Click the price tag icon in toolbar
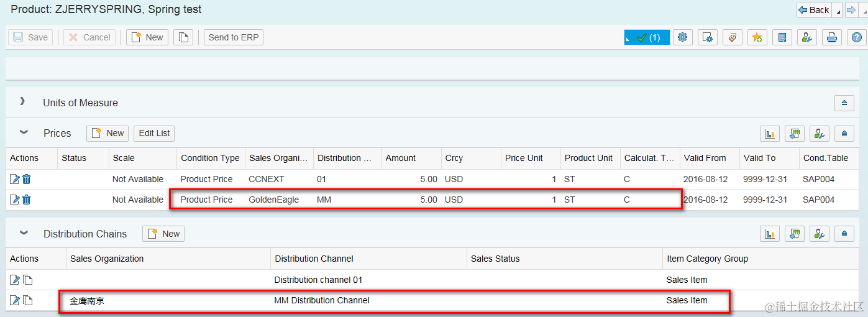The image size is (868, 317). pos(733,37)
